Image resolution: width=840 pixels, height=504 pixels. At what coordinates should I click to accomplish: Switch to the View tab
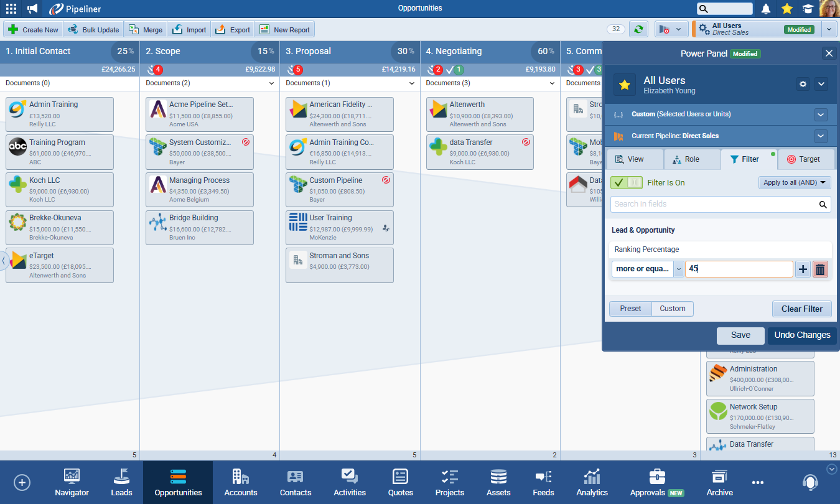[x=634, y=159]
